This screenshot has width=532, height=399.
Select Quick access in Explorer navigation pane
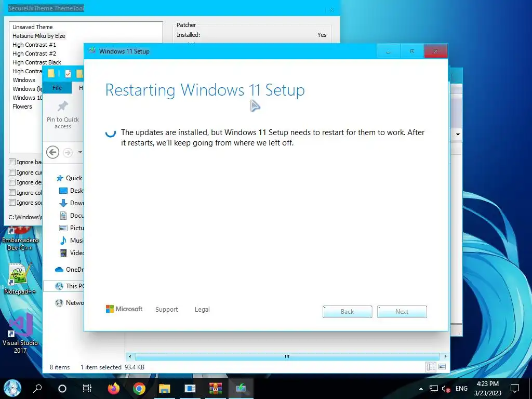pyautogui.click(x=70, y=178)
